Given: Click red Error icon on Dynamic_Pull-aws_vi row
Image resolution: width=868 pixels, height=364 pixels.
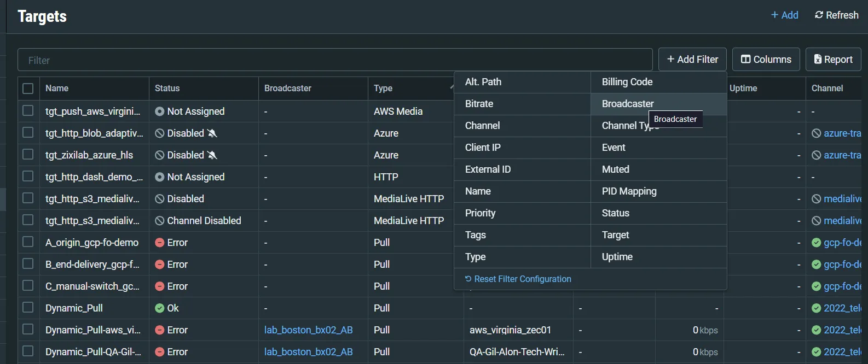Looking at the screenshot, I should [160, 330].
